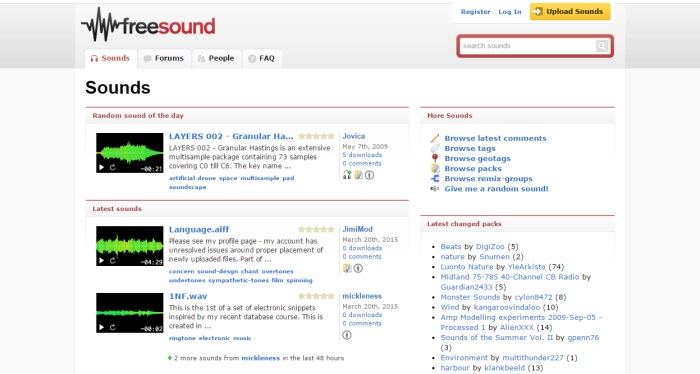Viewport: 700px width, 374px height.
Task: Click the freesound logo
Action: tap(148, 25)
